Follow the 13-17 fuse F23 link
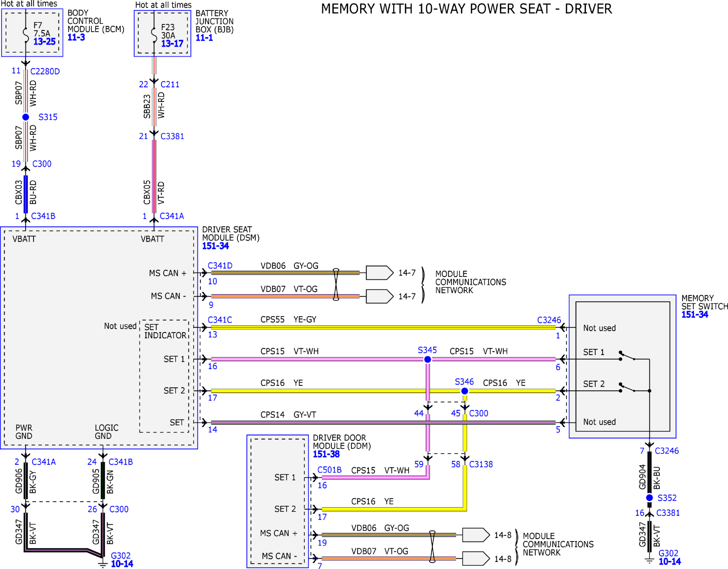Image resolution: width=728 pixels, height=569 pixels. coord(172,43)
